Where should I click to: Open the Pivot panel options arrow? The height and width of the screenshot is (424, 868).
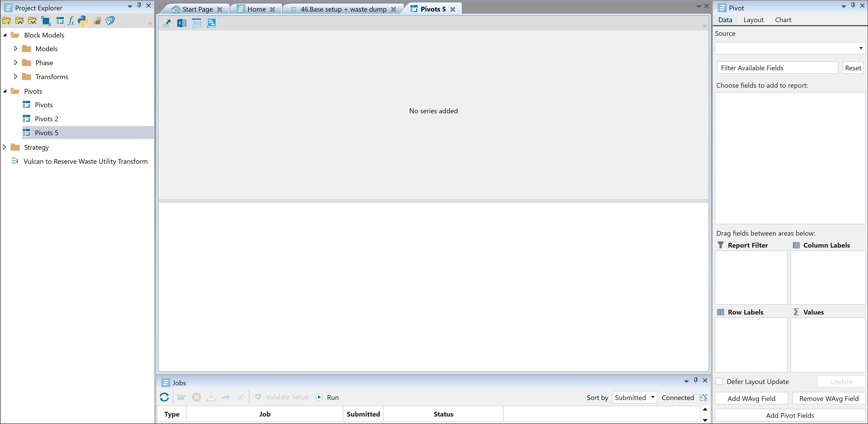(844, 6)
